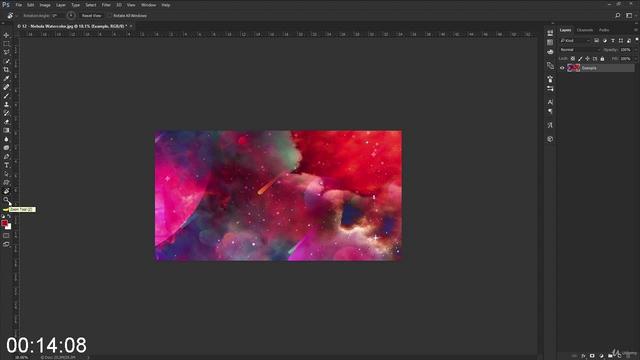Select the Lasso tool

pos(6,52)
